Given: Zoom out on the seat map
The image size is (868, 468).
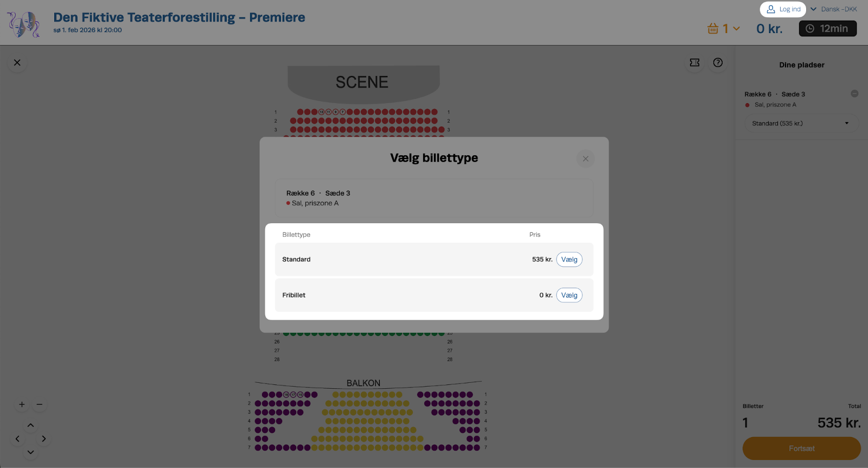Looking at the screenshot, I should coord(40,404).
